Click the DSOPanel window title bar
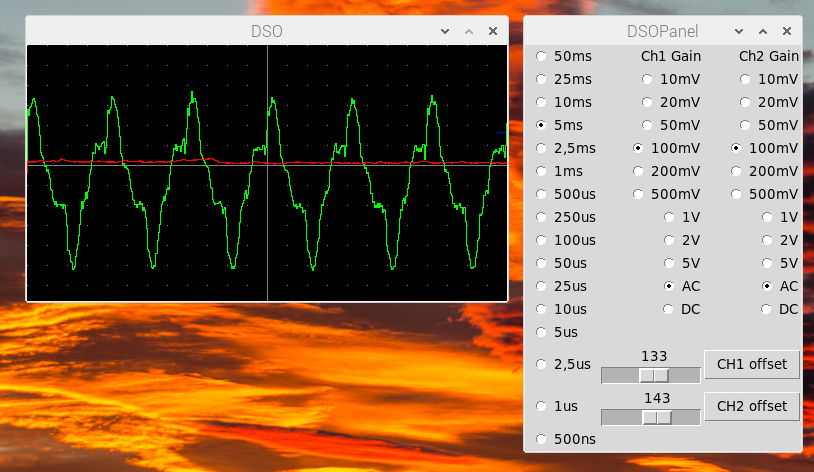 coord(663,31)
